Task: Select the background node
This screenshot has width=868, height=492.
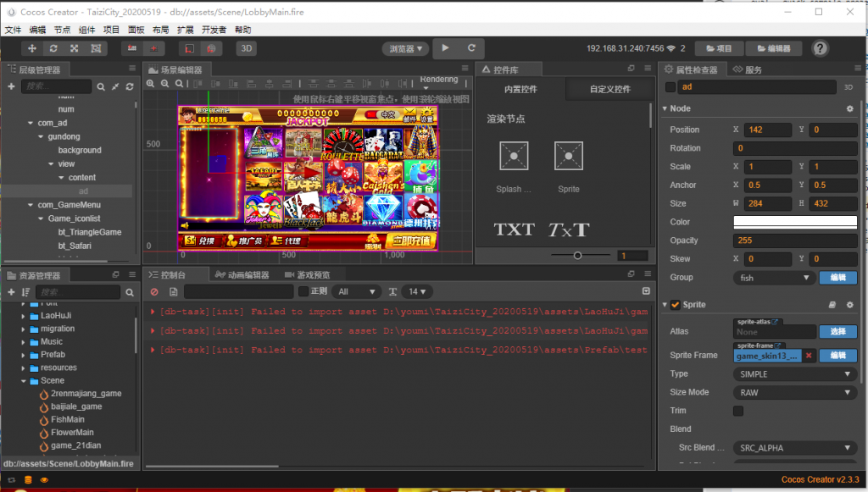Action: click(x=80, y=150)
